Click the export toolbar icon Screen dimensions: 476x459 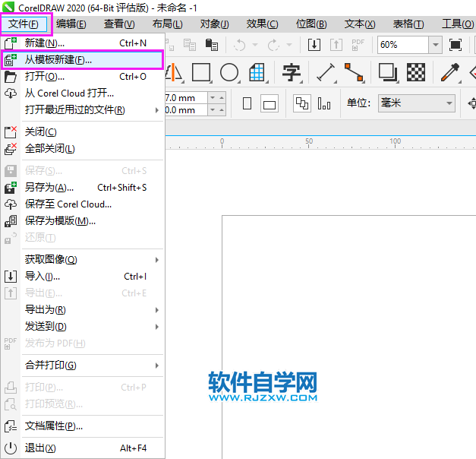(x=336, y=45)
